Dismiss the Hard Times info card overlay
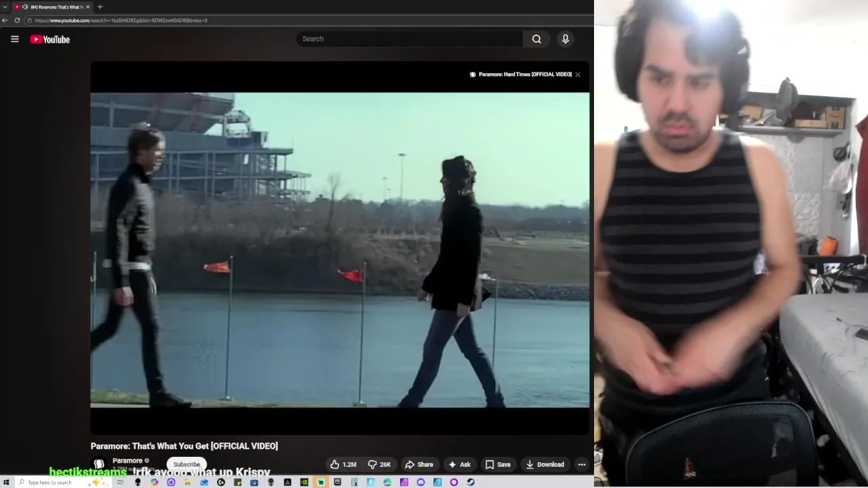 point(578,75)
